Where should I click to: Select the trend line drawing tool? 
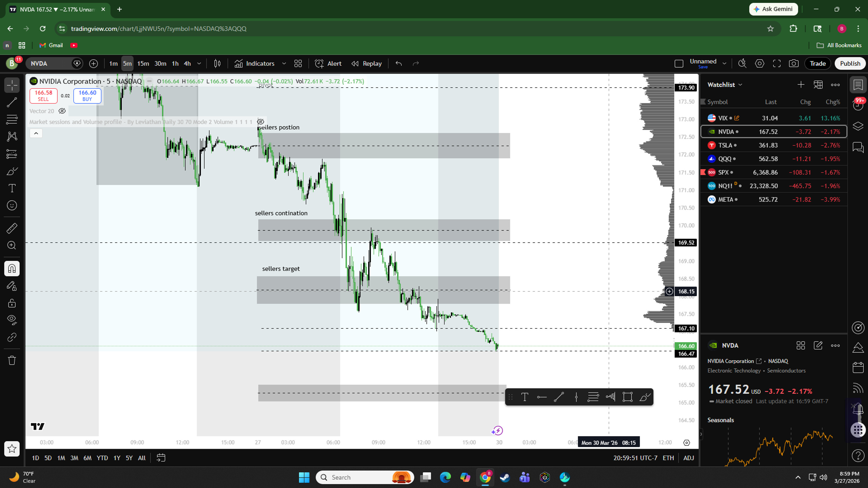coord(12,102)
